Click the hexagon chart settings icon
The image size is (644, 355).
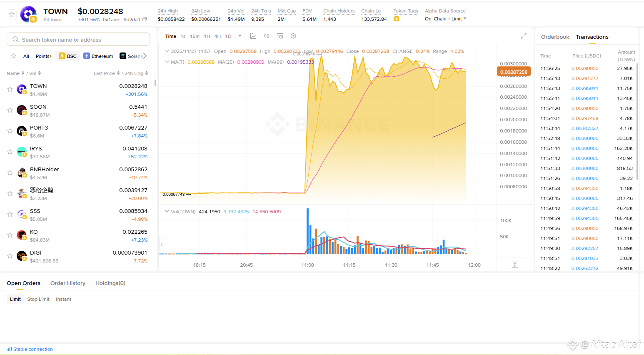(x=293, y=36)
